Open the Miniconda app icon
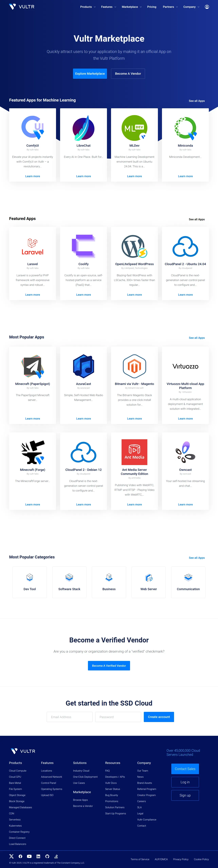Screen dimensions: 218x868 tap(185, 128)
